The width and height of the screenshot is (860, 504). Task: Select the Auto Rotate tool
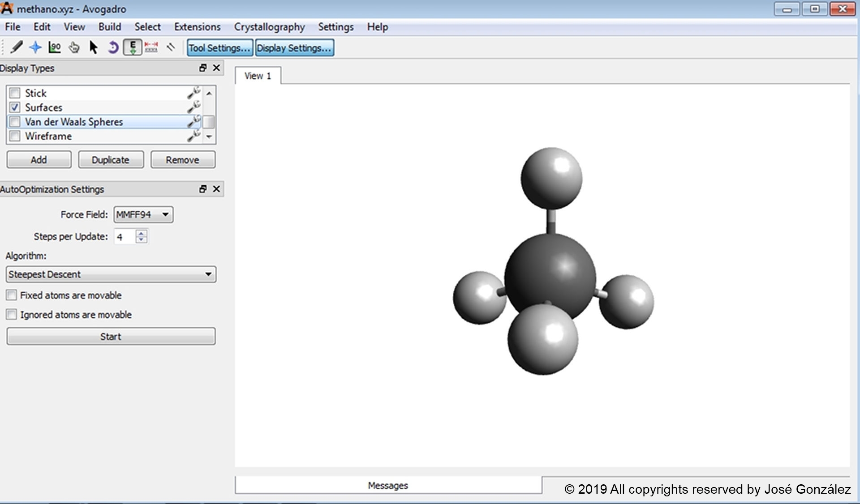pyautogui.click(x=113, y=47)
